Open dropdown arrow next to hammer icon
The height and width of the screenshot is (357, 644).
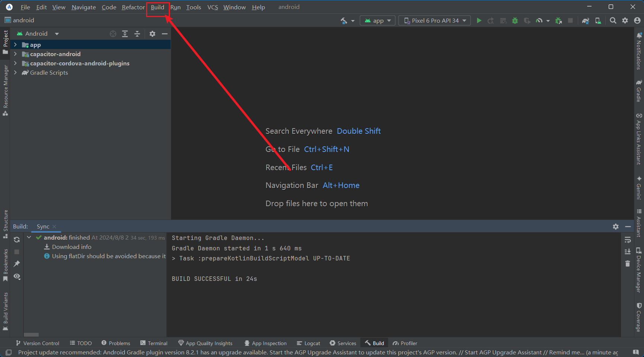point(353,21)
